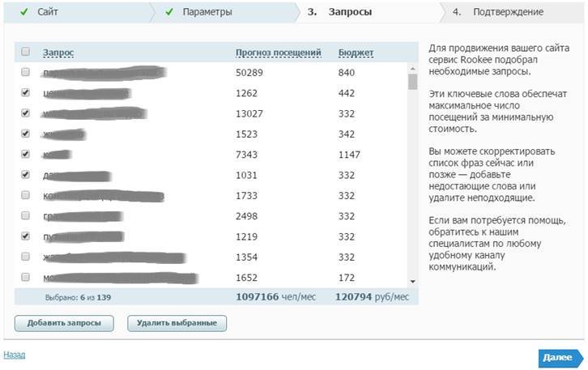Click the green checkmark beside Сайт step
The width and height of the screenshot is (588, 370).
coord(23,12)
